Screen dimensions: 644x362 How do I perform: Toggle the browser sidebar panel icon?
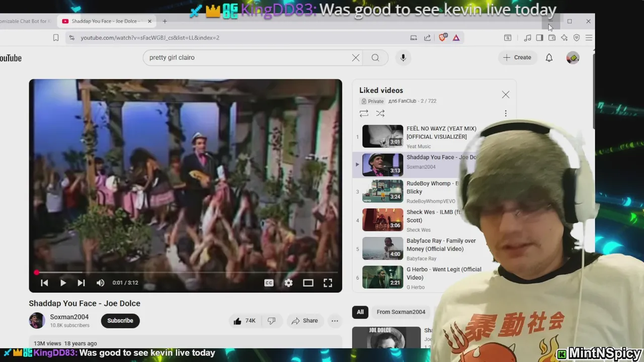539,38
